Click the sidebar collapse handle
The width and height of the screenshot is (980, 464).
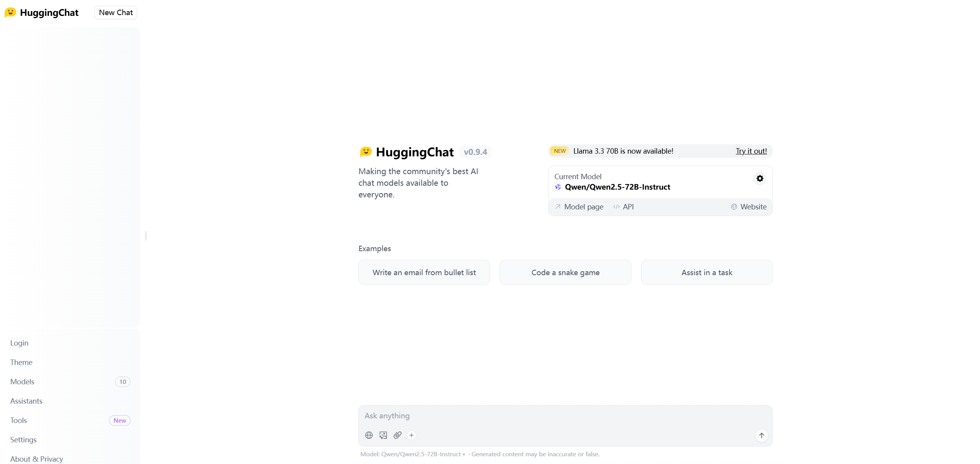(146, 236)
